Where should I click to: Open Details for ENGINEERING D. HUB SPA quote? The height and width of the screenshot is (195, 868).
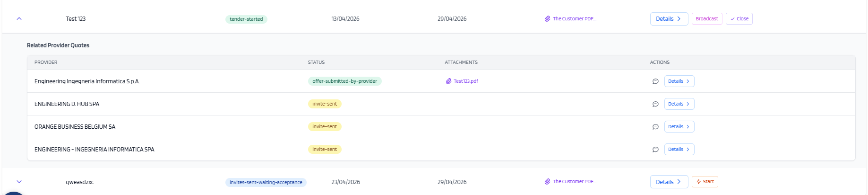pyautogui.click(x=679, y=104)
